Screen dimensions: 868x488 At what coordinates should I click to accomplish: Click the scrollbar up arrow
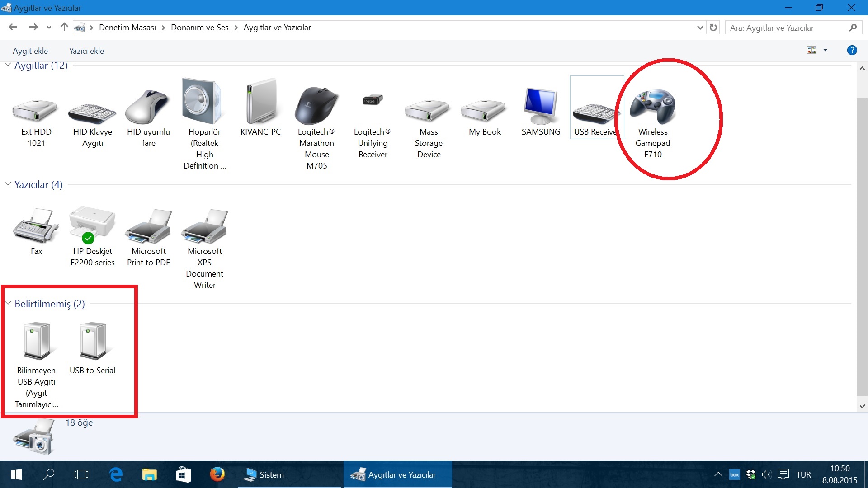pyautogui.click(x=862, y=69)
